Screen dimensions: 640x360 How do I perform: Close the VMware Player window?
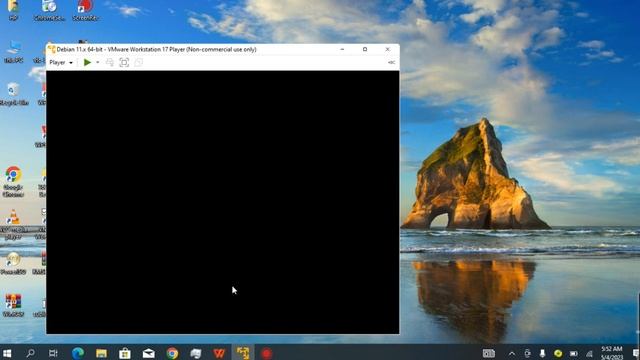click(387, 49)
